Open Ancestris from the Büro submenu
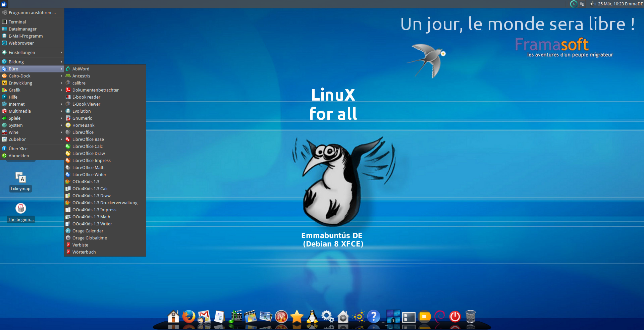644x330 pixels. tap(105, 76)
